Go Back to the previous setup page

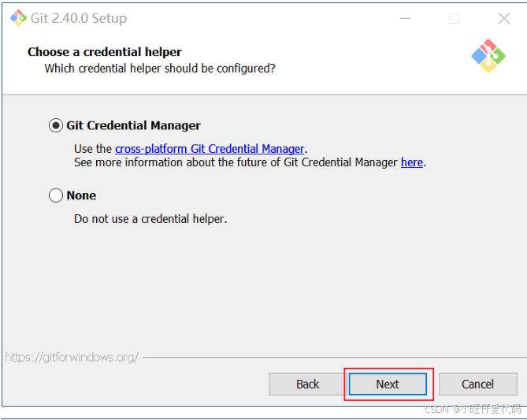pos(307,384)
